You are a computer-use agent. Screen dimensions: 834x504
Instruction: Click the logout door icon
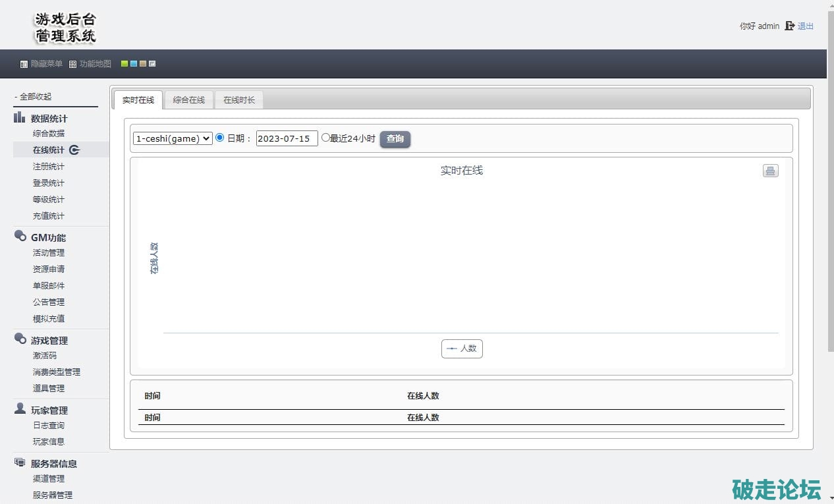click(x=789, y=26)
